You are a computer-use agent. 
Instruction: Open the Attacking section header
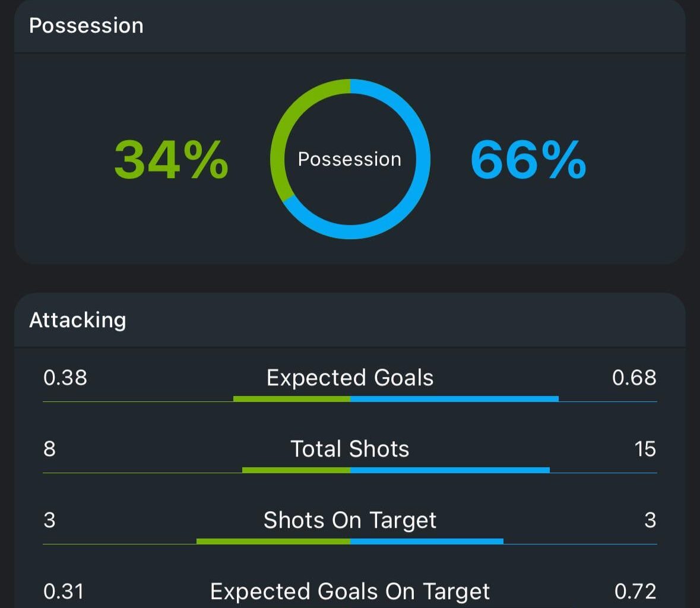[x=78, y=320]
